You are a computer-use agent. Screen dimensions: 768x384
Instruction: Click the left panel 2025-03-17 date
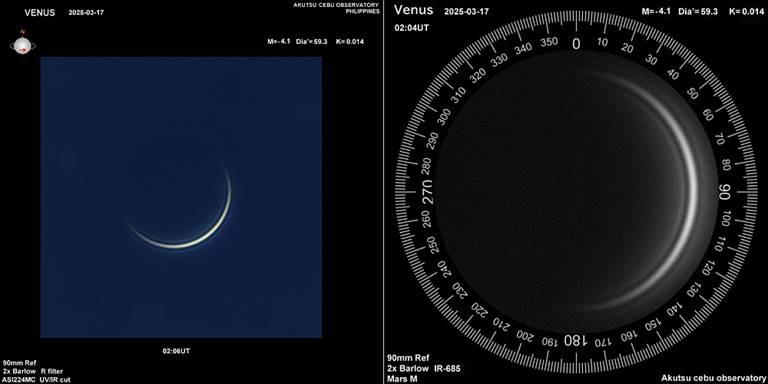point(86,13)
